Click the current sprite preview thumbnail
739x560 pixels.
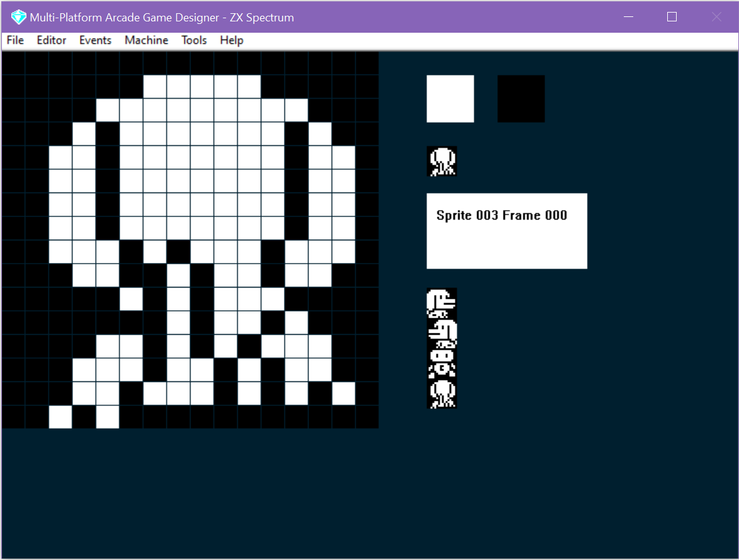tap(442, 161)
